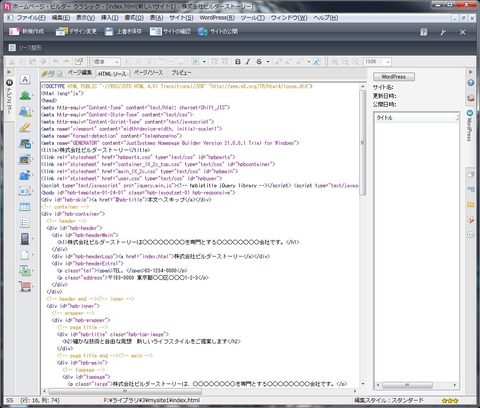Click the サイトの確認 button

click(170, 31)
